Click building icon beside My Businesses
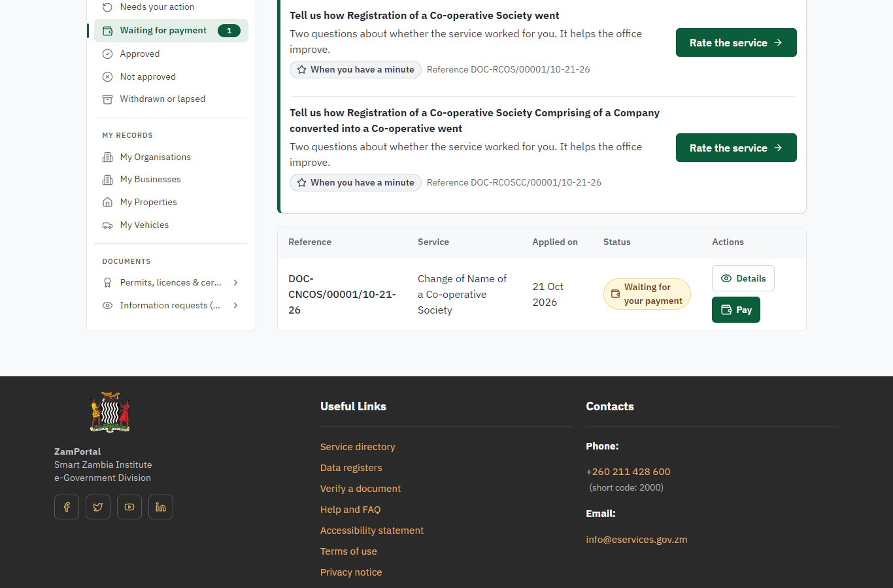The image size is (893, 588). (108, 180)
